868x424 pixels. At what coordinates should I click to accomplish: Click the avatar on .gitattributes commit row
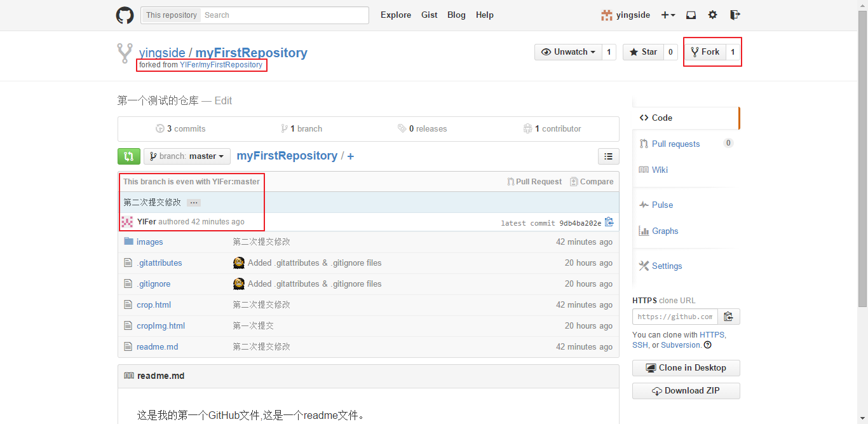(239, 263)
